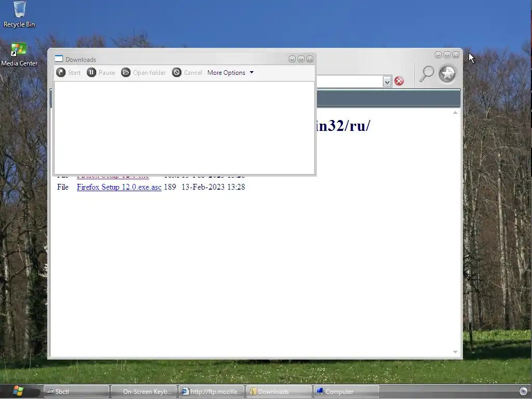Image resolution: width=532 pixels, height=399 pixels.
Task: Click the red stop loading icon
Action: [x=400, y=81]
